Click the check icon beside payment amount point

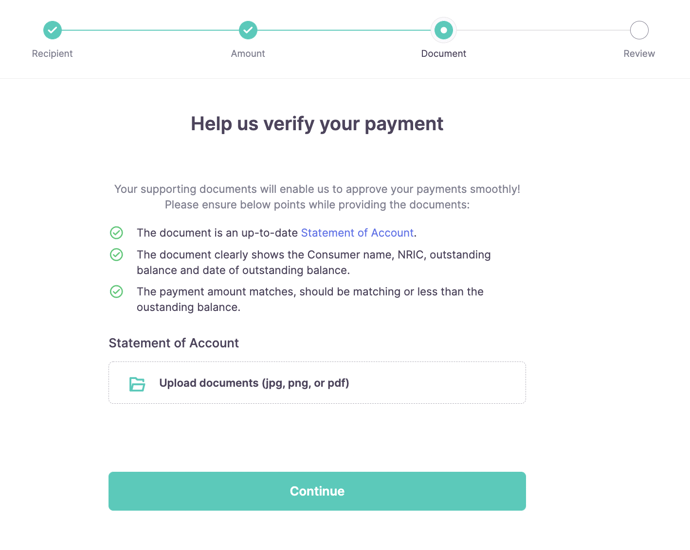tap(116, 292)
